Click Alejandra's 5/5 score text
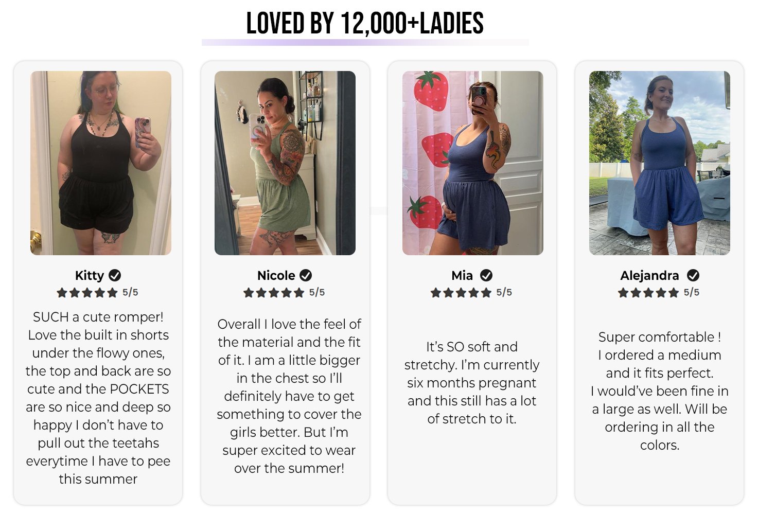Image resolution: width=758 pixels, height=532 pixels. point(691,292)
